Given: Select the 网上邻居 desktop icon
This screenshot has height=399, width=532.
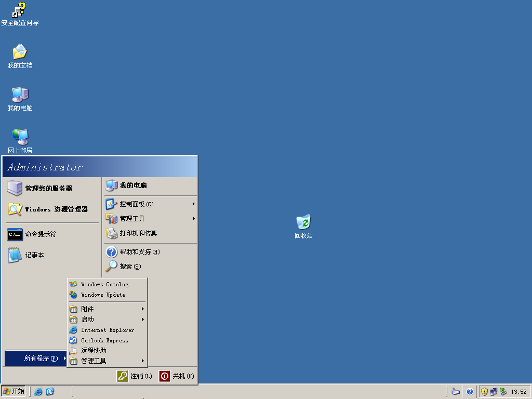Looking at the screenshot, I should (20, 141).
